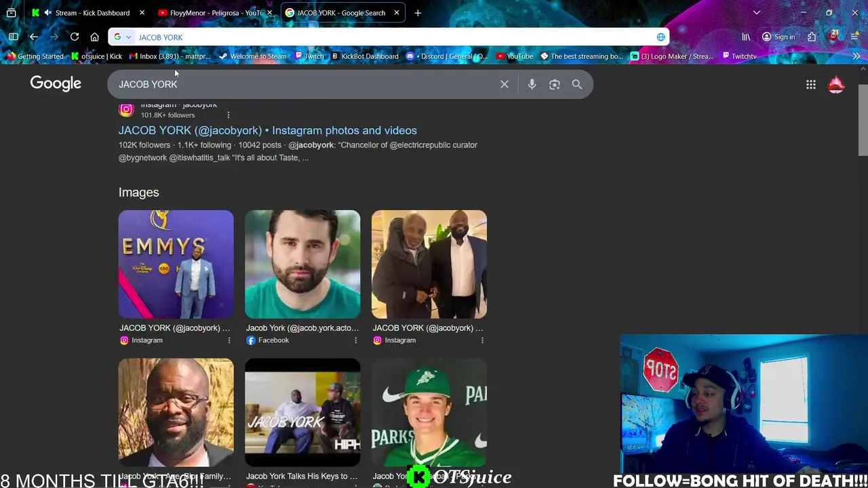Open Twitchtv bookmark

(739, 56)
